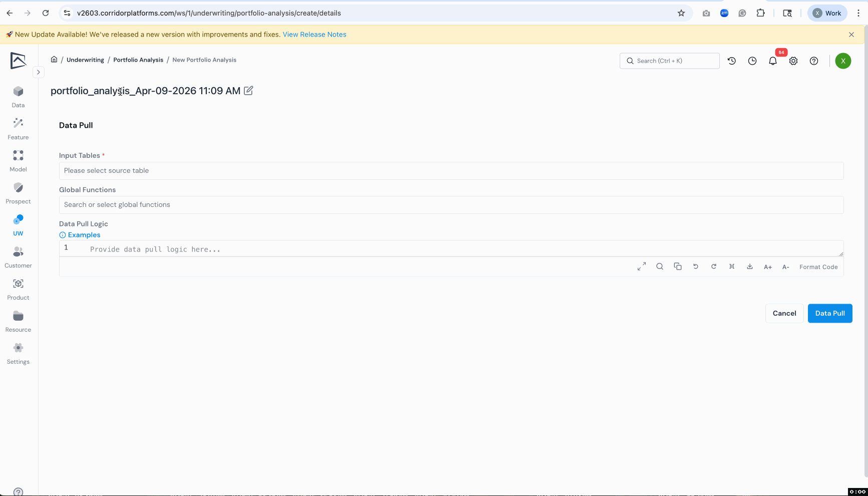Expand code editor to fullscreen
This screenshot has height=496, width=868.
tap(642, 267)
